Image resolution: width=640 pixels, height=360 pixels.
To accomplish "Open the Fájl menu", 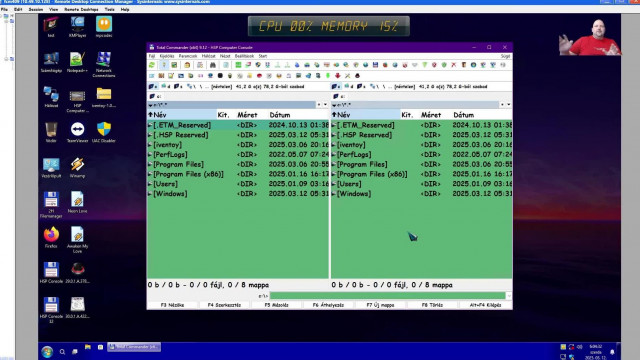I will [x=152, y=56].
